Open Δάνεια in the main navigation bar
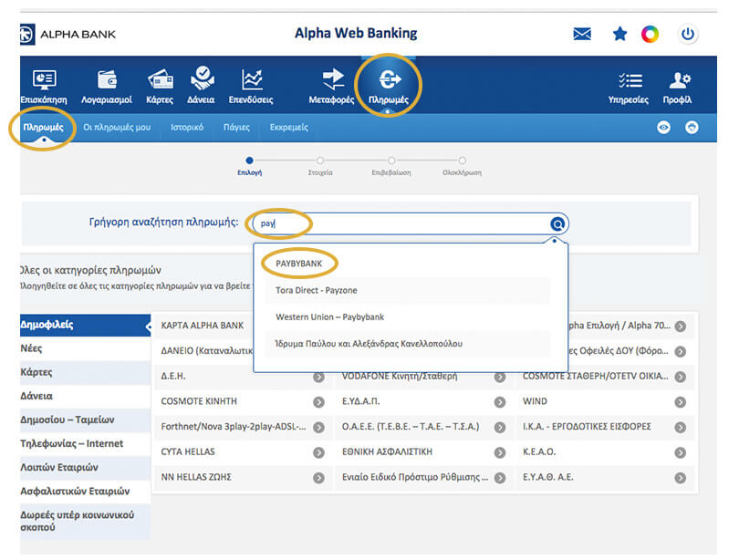 pos(202,85)
